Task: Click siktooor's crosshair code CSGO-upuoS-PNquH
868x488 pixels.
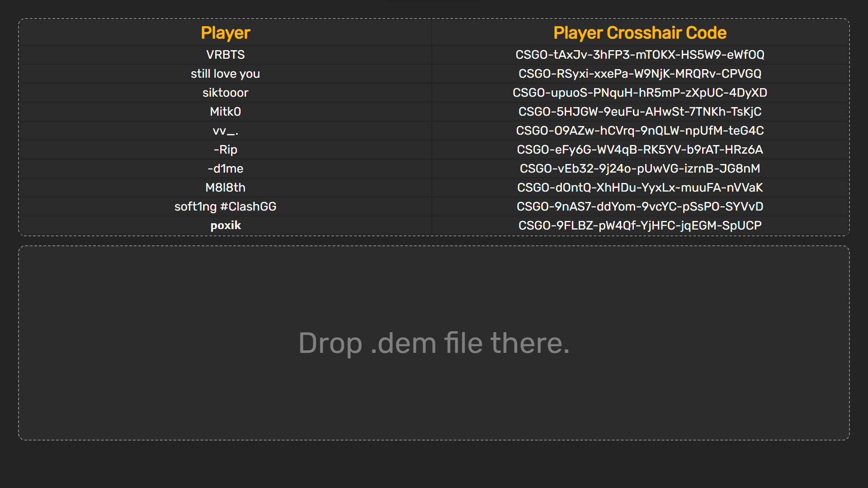Action: click(x=640, y=93)
